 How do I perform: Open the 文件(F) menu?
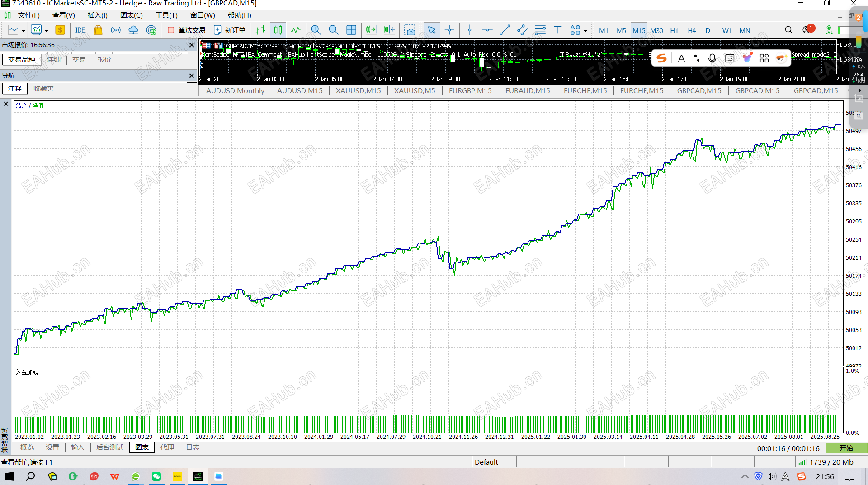28,15
